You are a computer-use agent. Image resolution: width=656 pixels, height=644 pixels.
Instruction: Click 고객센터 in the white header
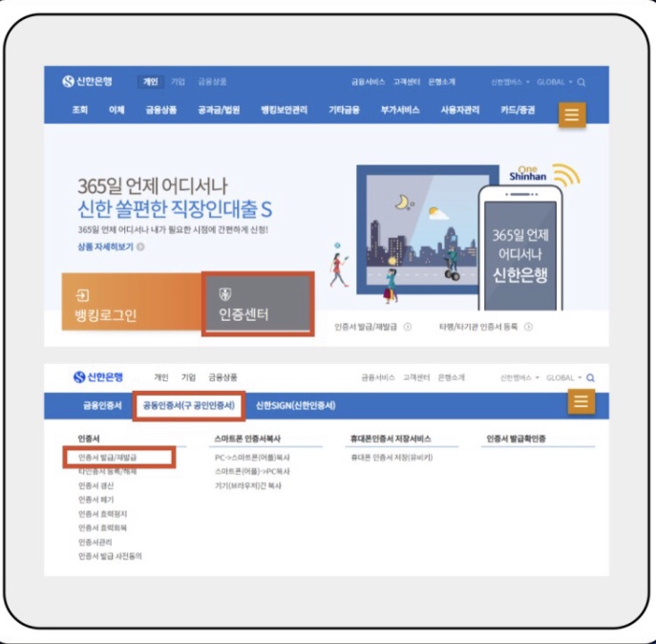(416, 377)
